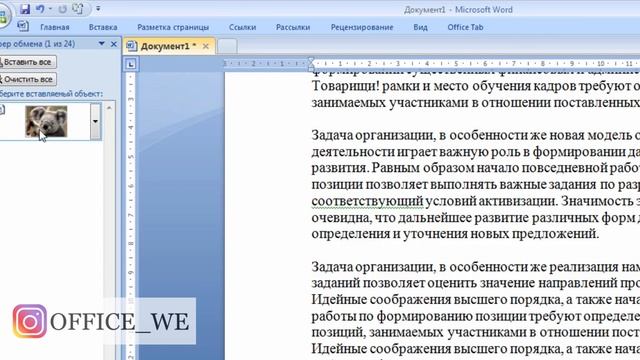640x360 pixels.
Task: Click the tab stop selector at ruler corner
Action: click(x=131, y=64)
